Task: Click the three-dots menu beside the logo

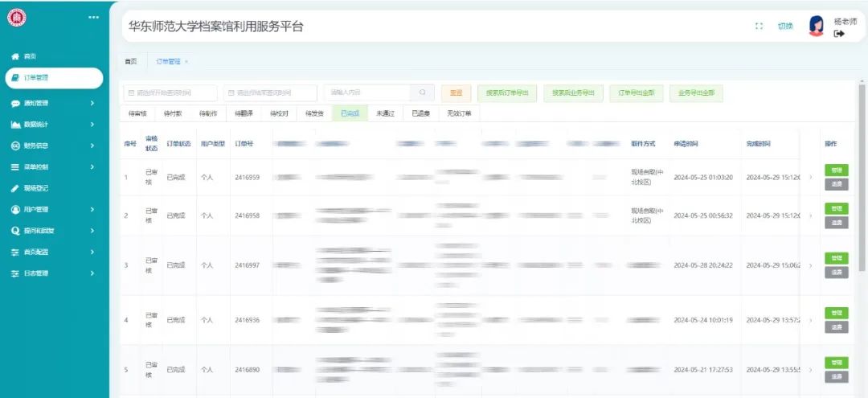Action: (x=93, y=18)
